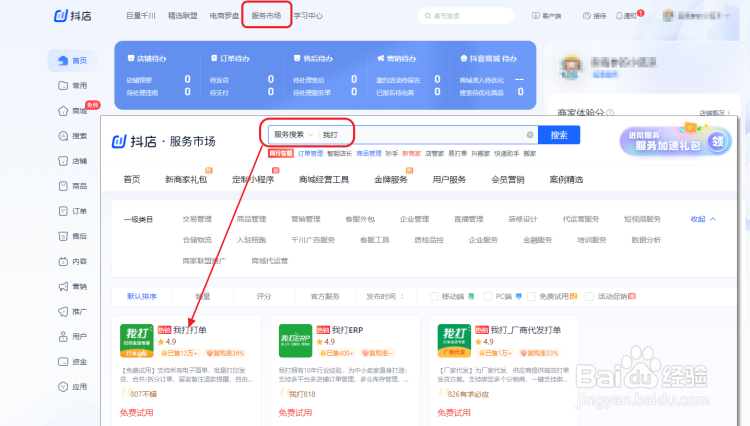Click the 我打_厂商代发打单 app logo
The image size is (750, 426).
coord(454,341)
